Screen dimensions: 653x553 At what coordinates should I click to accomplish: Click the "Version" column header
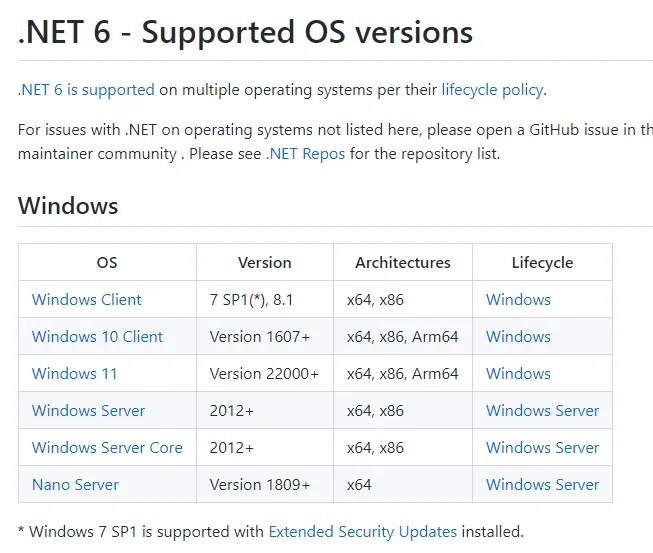(265, 262)
